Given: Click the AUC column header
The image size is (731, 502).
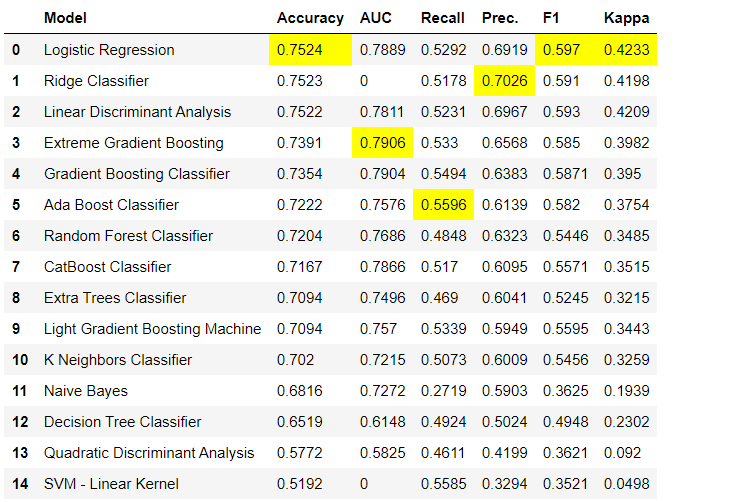Looking at the screenshot, I should (376, 18).
